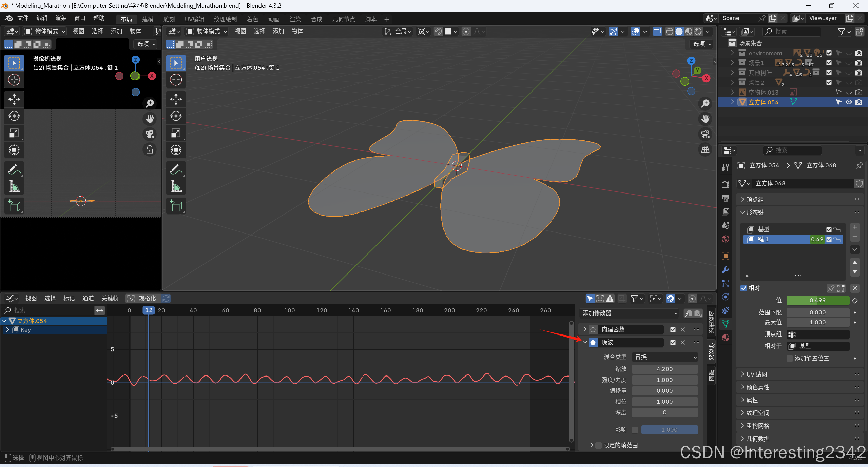Select the Annotate tool in main viewport
The image size is (868, 467).
tap(176, 169)
